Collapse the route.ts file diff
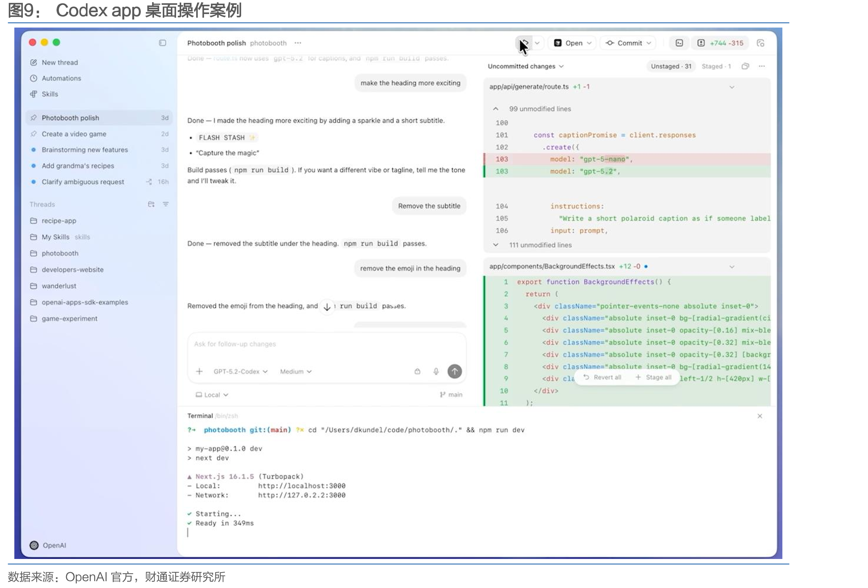 pyautogui.click(x=732, y=87)
